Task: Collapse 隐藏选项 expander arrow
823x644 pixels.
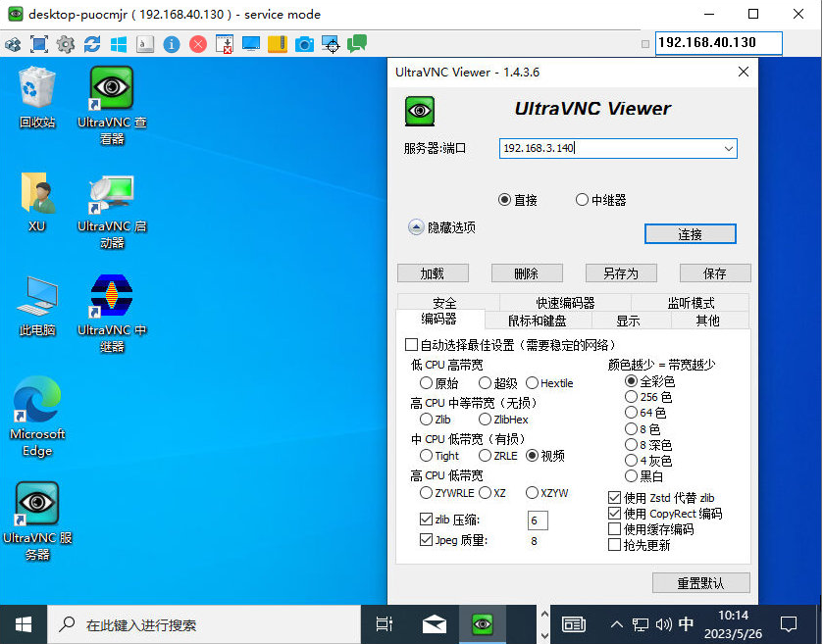Action: pyautogui.click(x=416, y=227)
